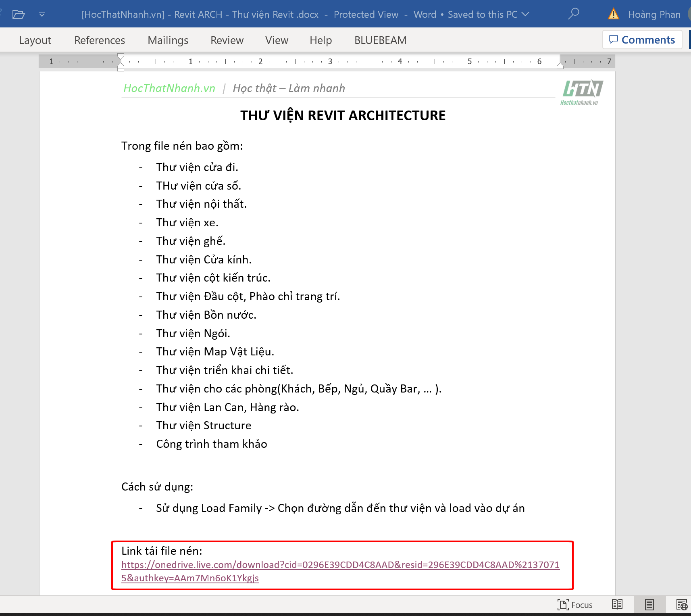The width and height of the screenshot is (691, 616).
Task: Click the 'Sử dụng Load Family' instruction line
Action: point(340,508)
